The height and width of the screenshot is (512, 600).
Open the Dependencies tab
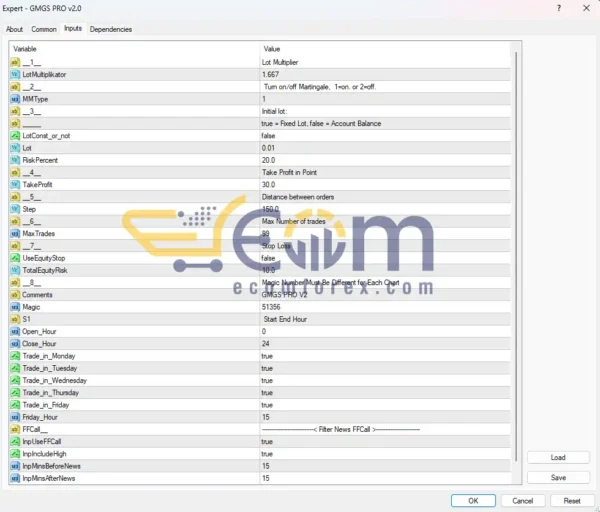pyautogui.click(x=111, y=29)
